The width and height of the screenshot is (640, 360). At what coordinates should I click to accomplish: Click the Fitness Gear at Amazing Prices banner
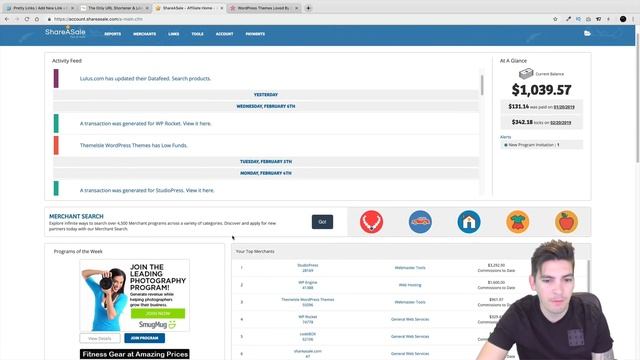pyautogui.click(x=135, y=354)
